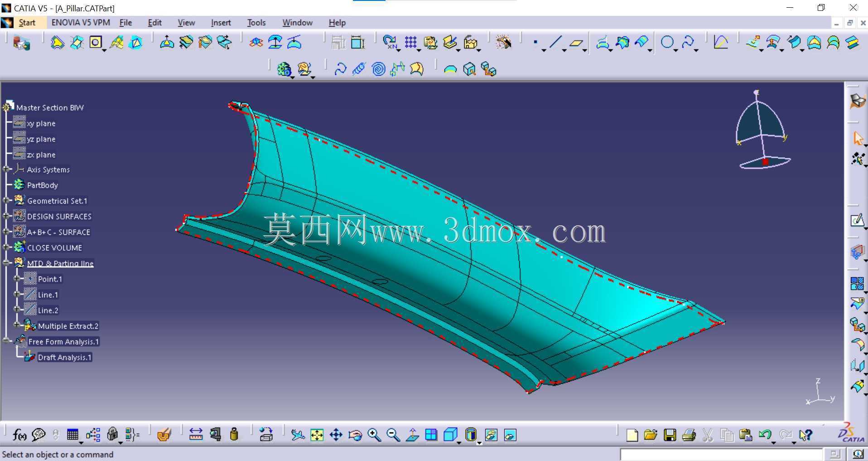Open the Help menu
868x461 pixels.
click(x=337, y=23)
